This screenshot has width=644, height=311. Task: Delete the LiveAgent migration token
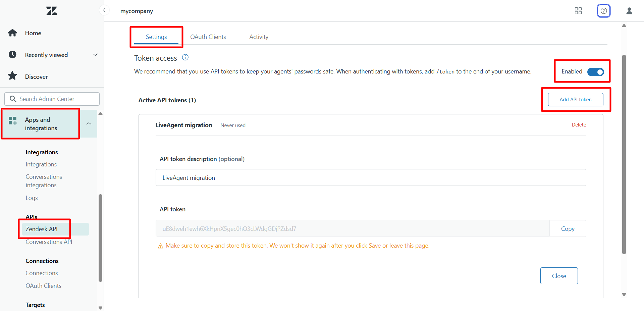coord(579,125)
